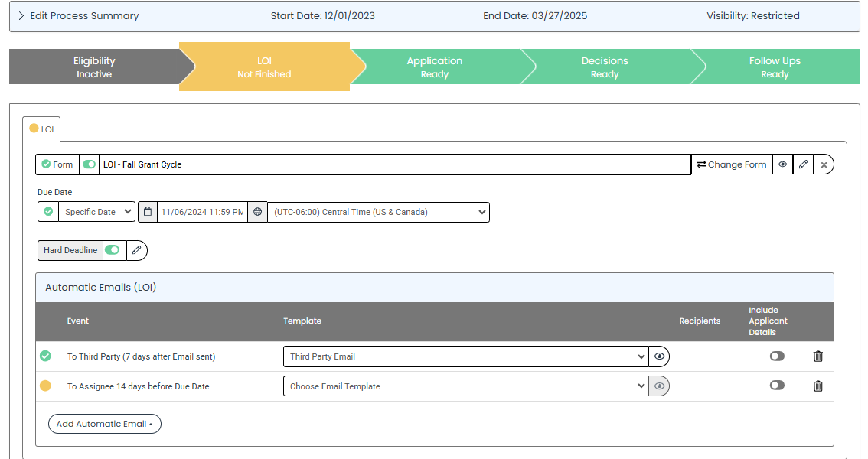This screenshot has width=868, height=459.
Task: Click the Due Date label
Action: [x=55, y=192]
